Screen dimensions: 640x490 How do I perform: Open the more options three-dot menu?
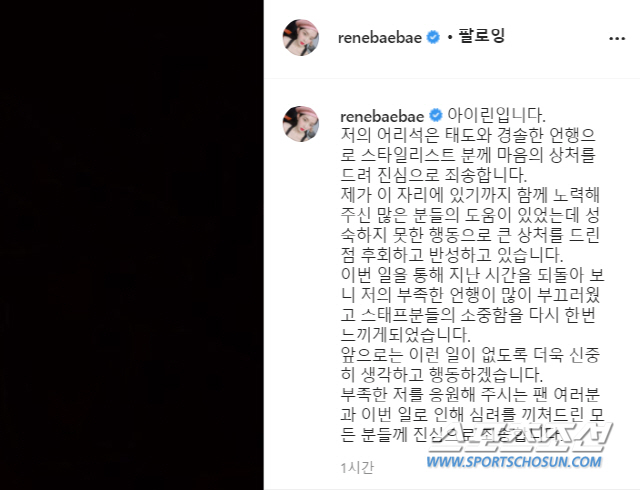click(x=617, y=38)
